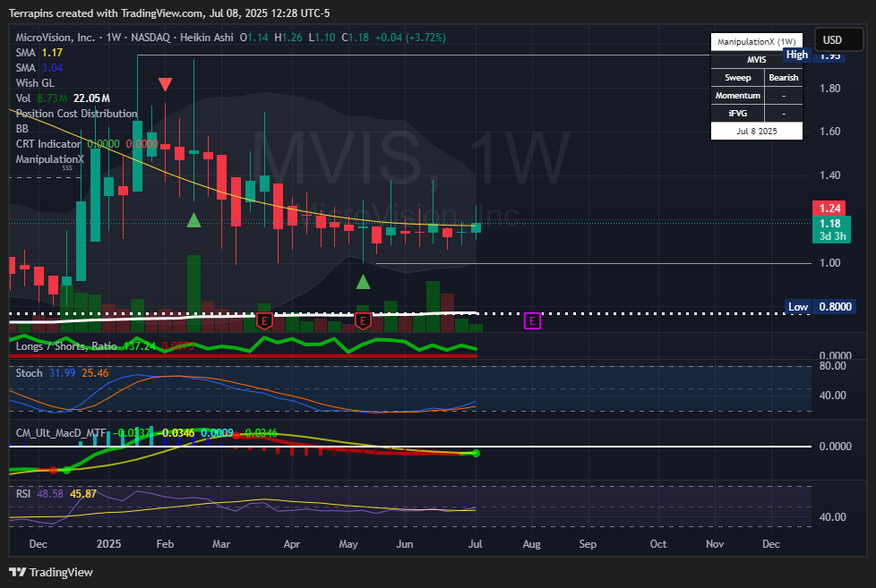Select the Longs / Shorts Ratio legend
876x588 pixels.
[x=105, y=346]
